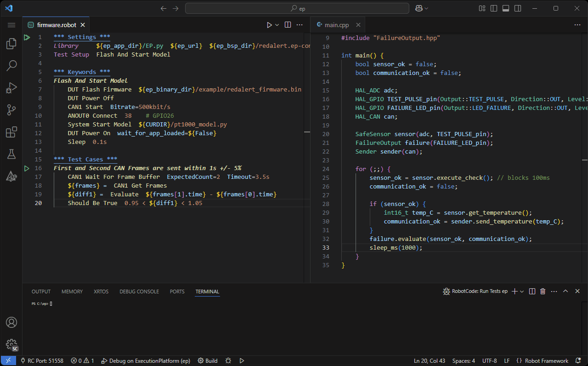588x366 pixels.
Task: Kill terminal with the trash icon
Action: [543, 292]
